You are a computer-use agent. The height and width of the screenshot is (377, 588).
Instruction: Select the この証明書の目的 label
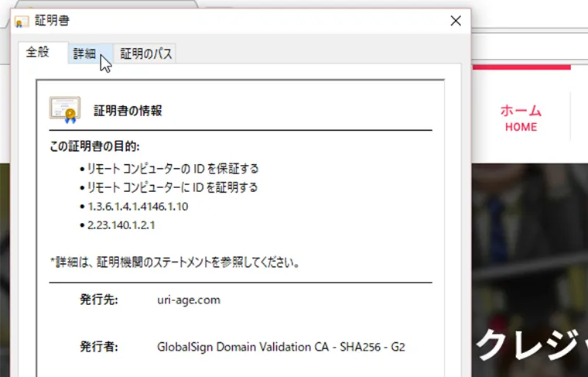pyautogui.click(x=94, y=146)
